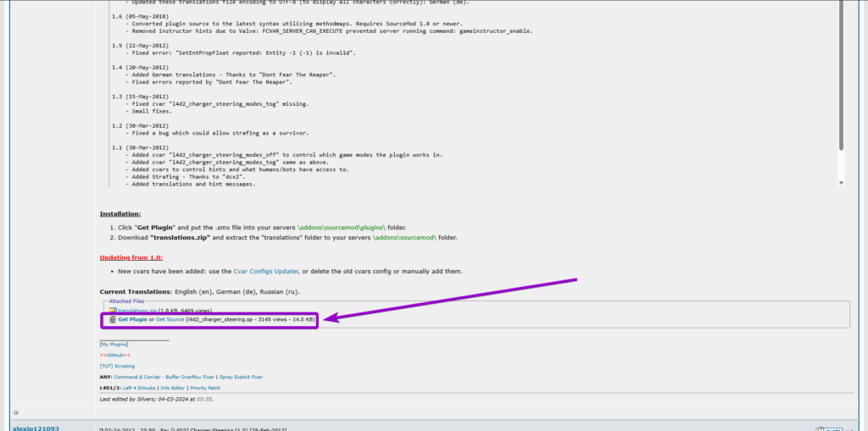This screenshot has height=431, width=868.
Task: Click the 1.6 (05-May-2018) changelog heading
Action: (140, 17)
